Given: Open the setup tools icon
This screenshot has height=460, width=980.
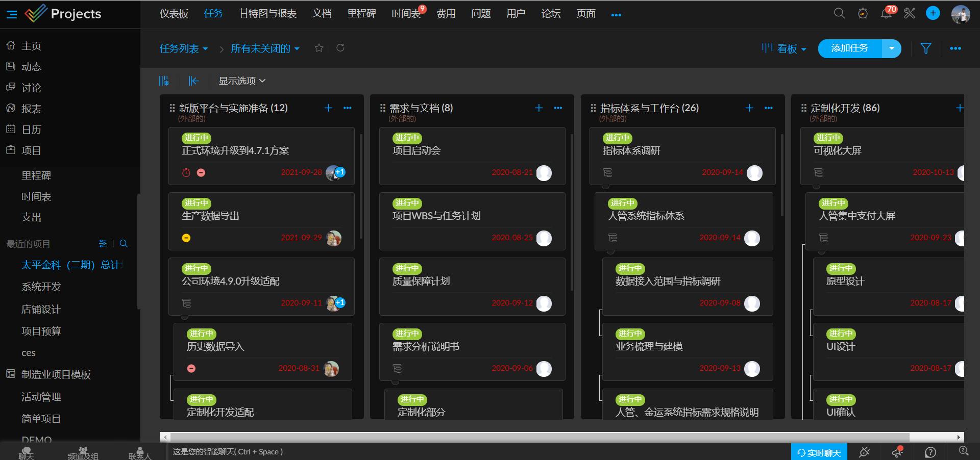Looking at the screenshot, I should 910,13.
